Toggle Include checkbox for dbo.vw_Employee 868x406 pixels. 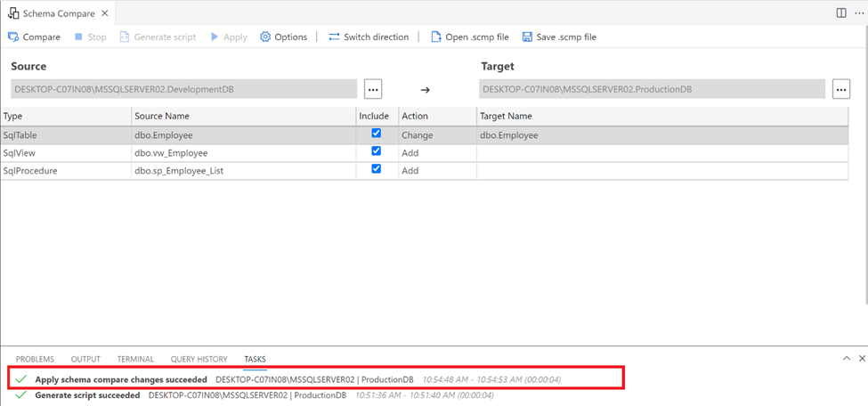(x=376, y=151)
